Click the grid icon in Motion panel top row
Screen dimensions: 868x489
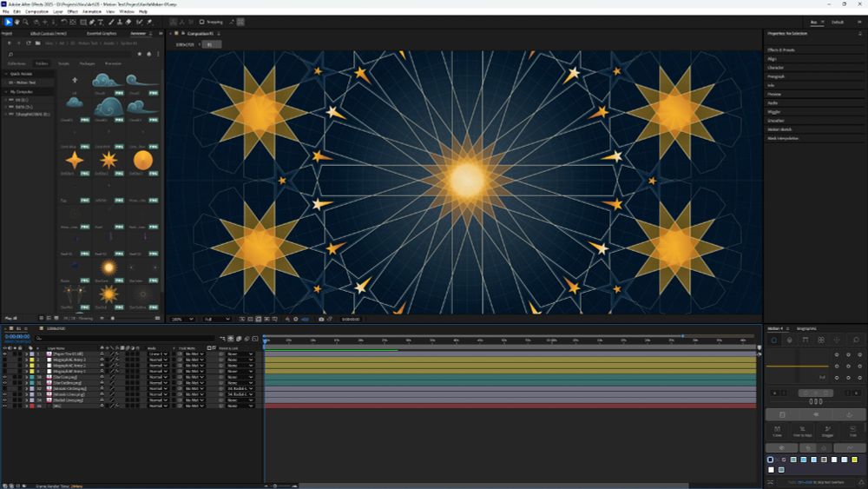tap(821, 340)
